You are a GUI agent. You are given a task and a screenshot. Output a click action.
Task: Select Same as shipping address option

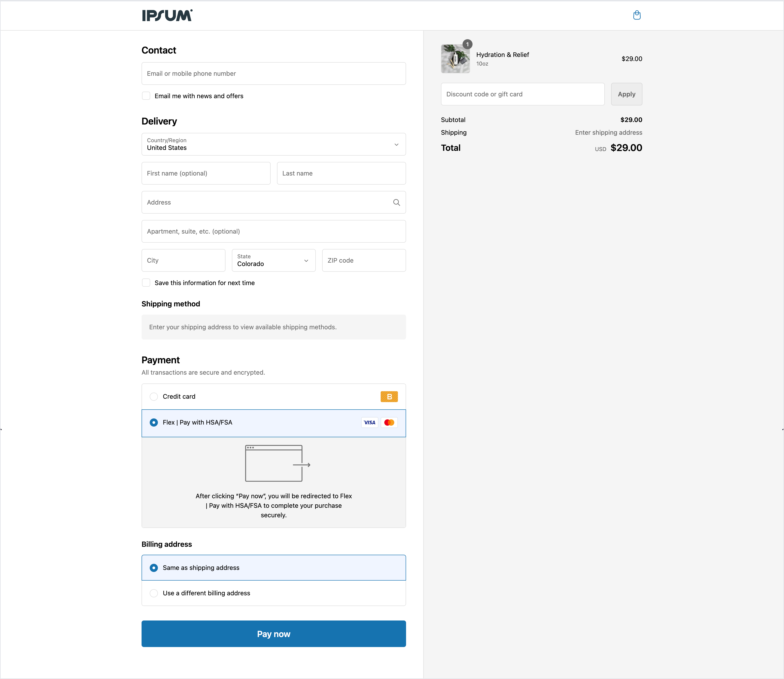click(154, 568)
